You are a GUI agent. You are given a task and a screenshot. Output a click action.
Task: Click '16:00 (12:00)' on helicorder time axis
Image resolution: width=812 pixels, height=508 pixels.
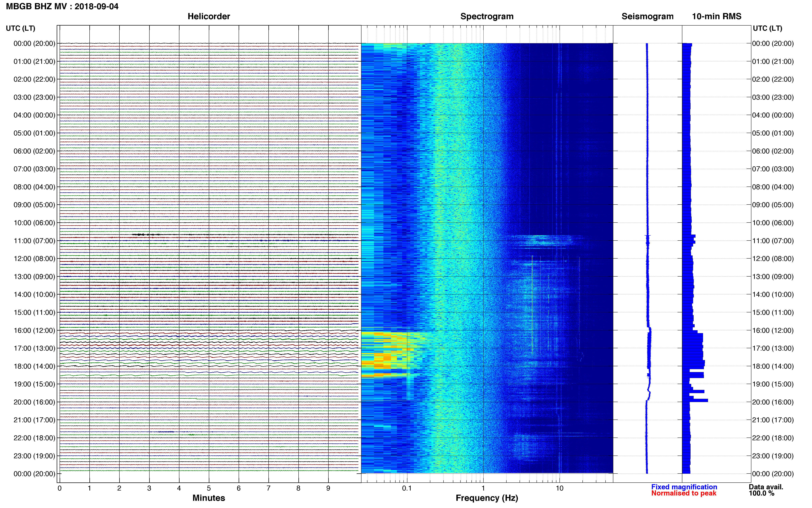click(34, 330)
